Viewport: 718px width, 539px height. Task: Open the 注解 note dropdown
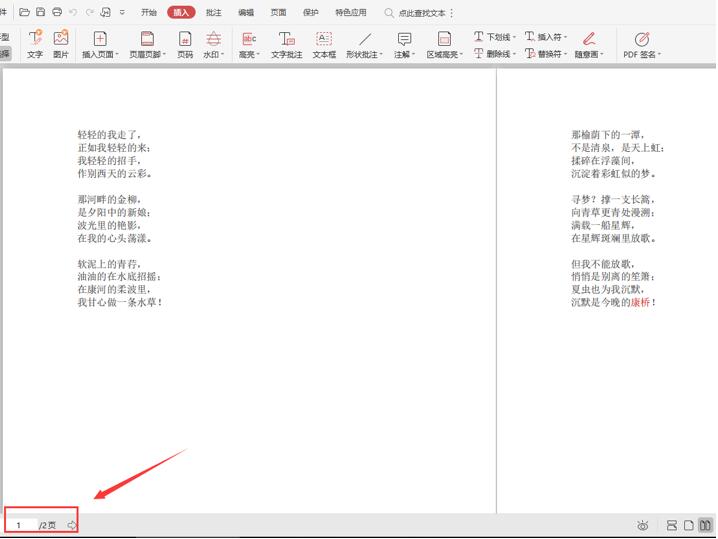tap(404, 44)
